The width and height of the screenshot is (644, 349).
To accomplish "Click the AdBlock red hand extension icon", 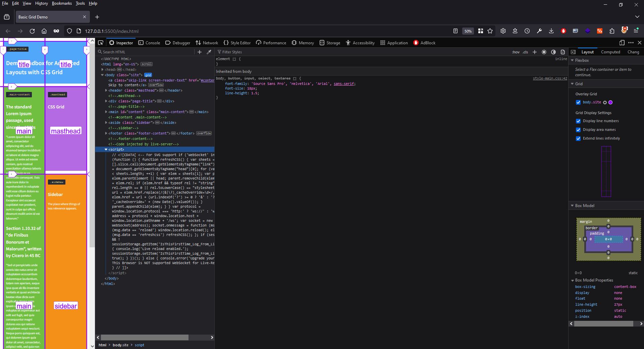I will [x=563, y=31].
